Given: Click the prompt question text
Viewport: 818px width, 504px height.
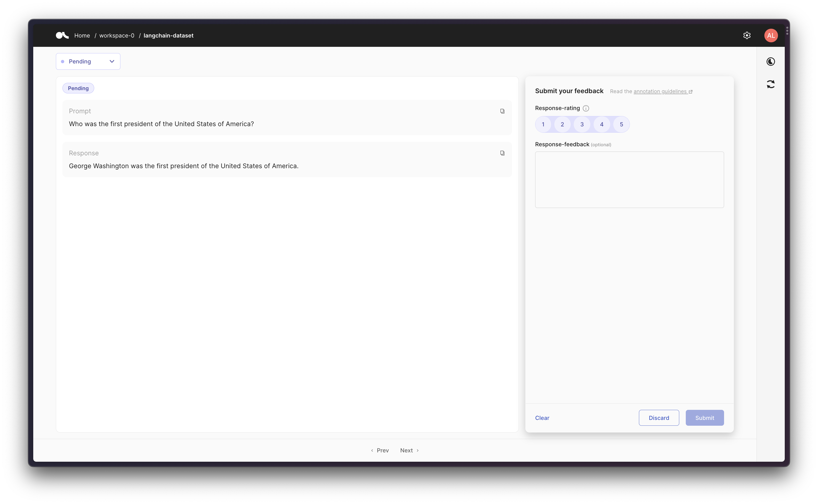Looking at the screenshot, I should click(x=161, y=124).
